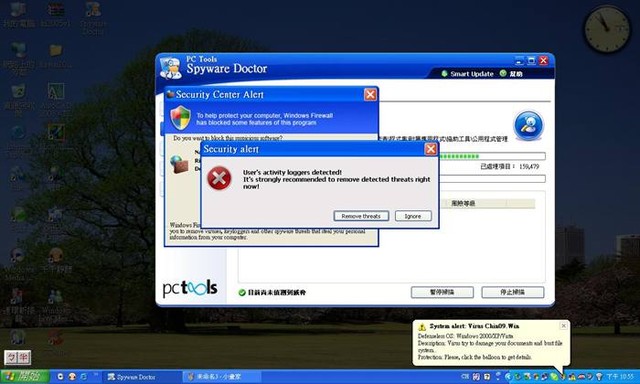Close the Spyware Doctor main window
The width and height of the screenshot is (640, 384).
(544, 61)
